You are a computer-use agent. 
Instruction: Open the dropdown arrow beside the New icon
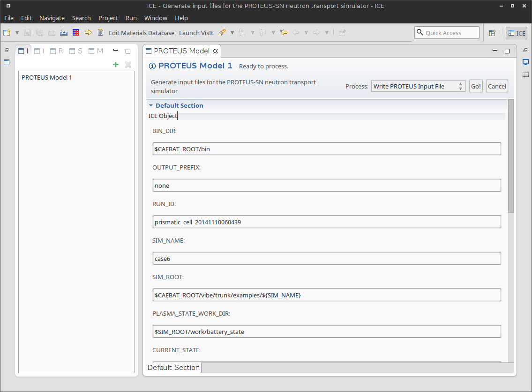(x=17, y=33)
